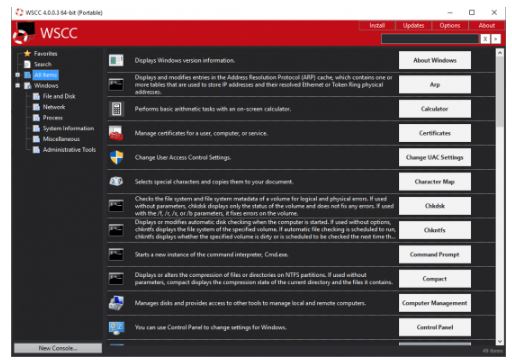Open Control Panel button
Screen dimensions: 512x361
[435, 327]
